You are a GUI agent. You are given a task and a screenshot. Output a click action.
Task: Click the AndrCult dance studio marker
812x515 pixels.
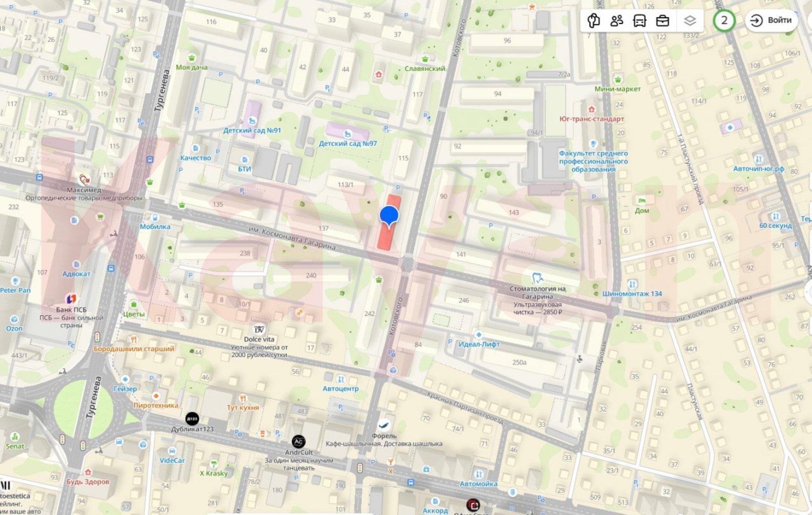coord(299,442)
